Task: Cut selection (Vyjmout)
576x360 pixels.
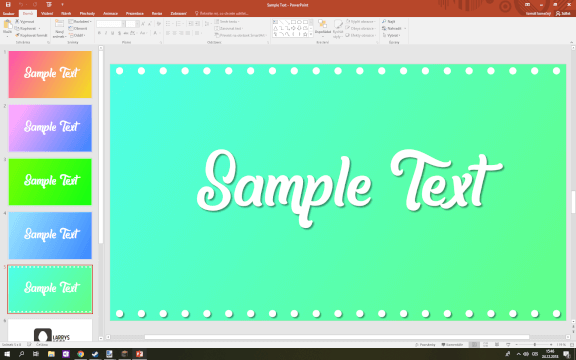Action: click(25, 22)
